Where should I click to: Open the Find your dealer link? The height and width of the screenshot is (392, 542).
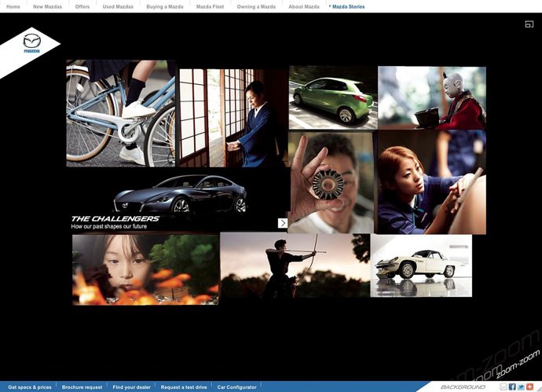click(x=132, y=387)
